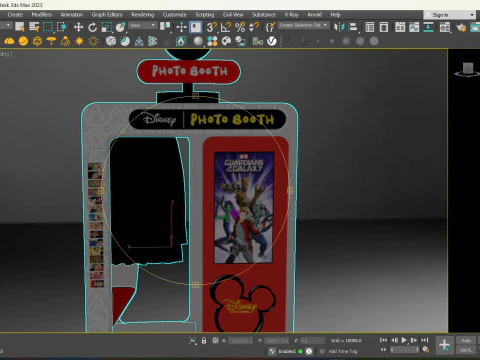Toggle Layer Explorer icon
480x360 pixels.
tap(384, 27)
